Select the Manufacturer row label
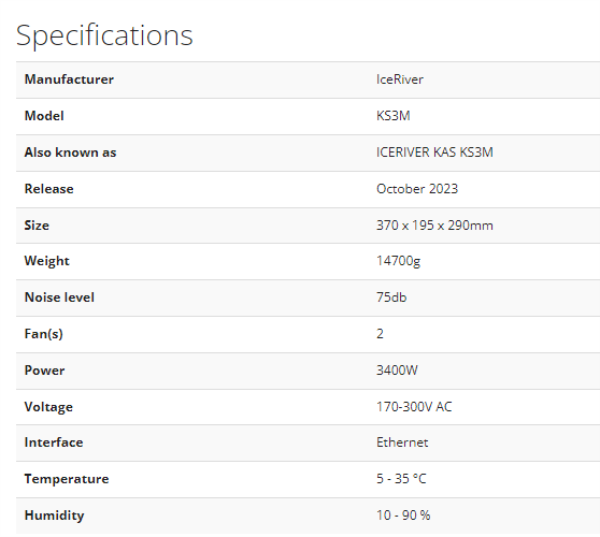The image size is (600, 537). (69, 79)
